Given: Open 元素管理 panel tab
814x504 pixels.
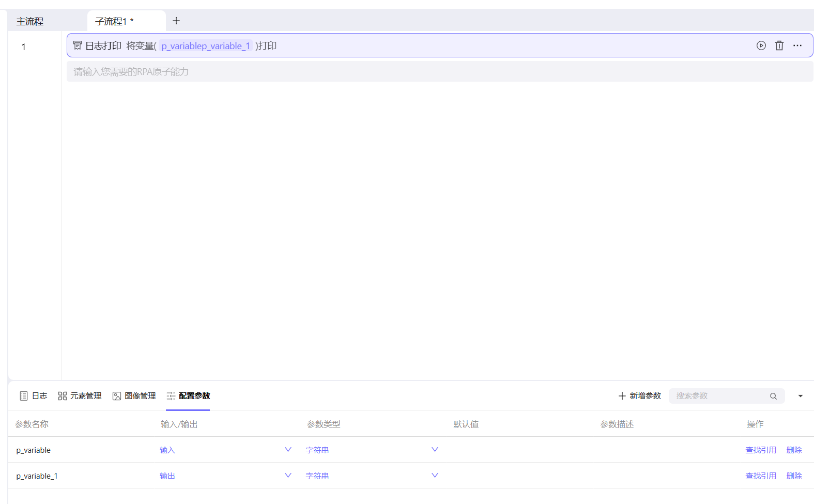Looking at the screenshot, I should 80,396.
